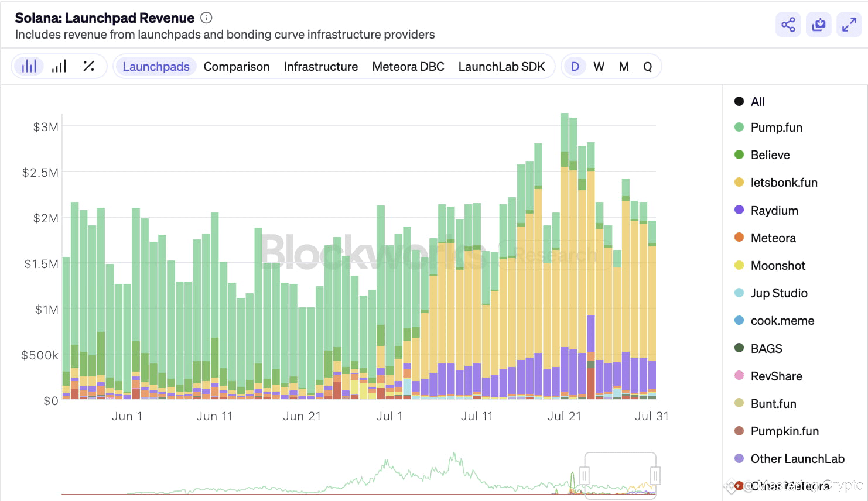Click the green color dot beside Pump.fun
The width and height of the screenshot is (868, 501).
point(739,127)
